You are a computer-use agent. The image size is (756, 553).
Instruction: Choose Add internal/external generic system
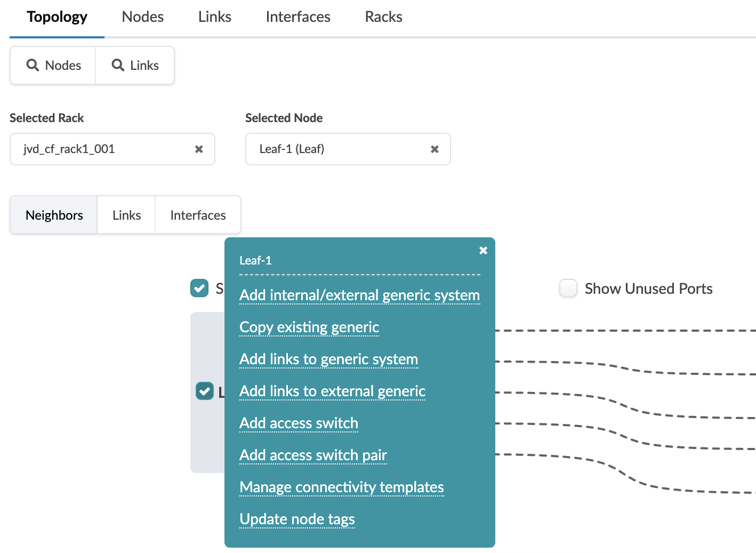tap(359, 295)
